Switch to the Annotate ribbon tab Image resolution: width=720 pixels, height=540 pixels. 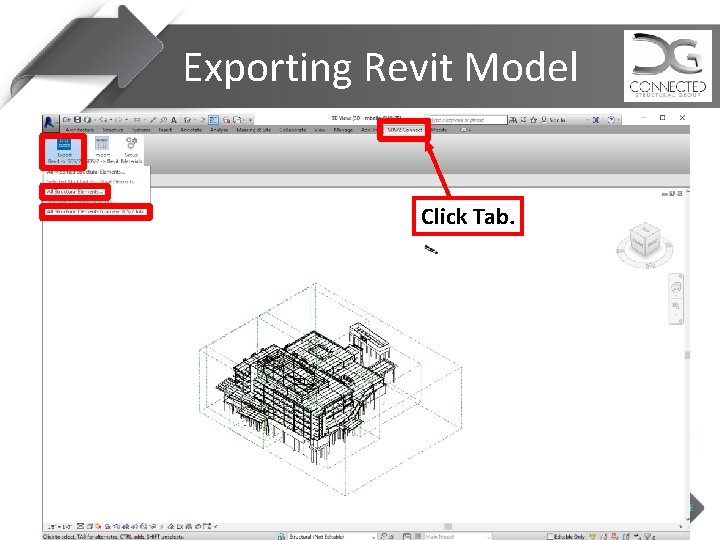tap(191, 130)
